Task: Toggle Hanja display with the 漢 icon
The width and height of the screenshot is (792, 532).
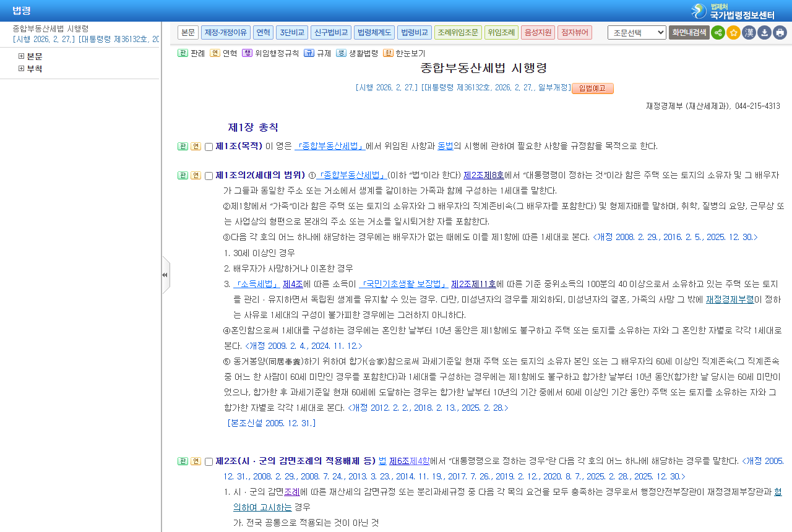Action: [x=749, y=33]
